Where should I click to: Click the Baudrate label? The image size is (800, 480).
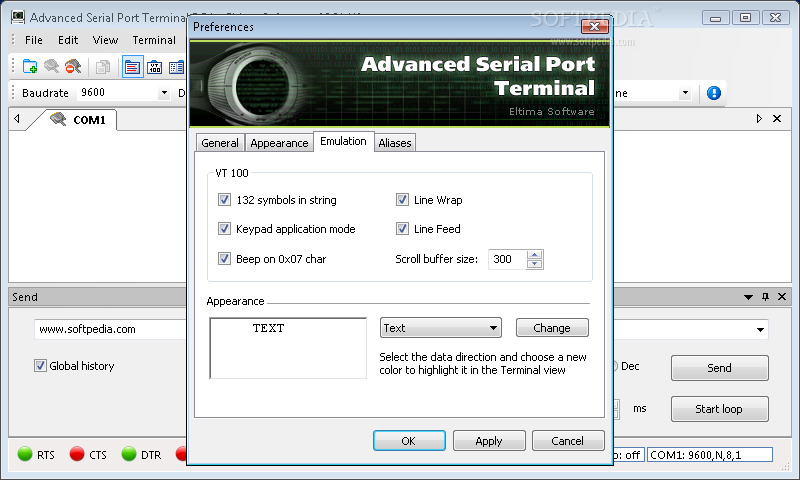(x=45, y=93)
